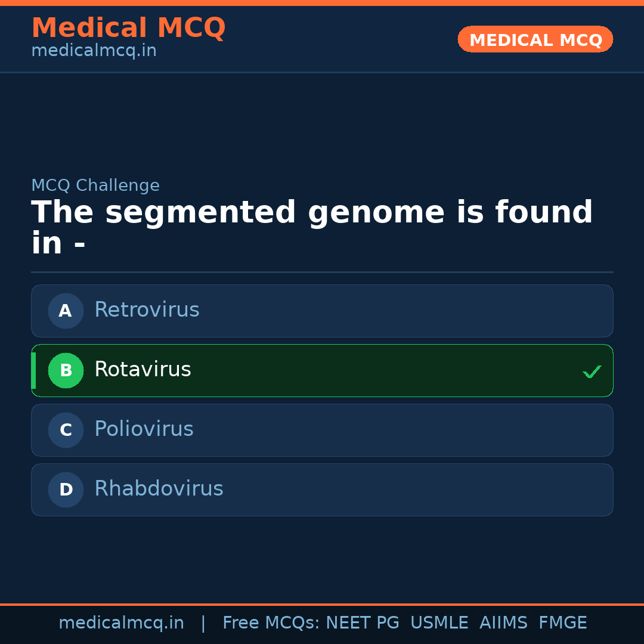Click the green B option circle
The height and width of the screenshot is (644, 644).
point(66,370)
